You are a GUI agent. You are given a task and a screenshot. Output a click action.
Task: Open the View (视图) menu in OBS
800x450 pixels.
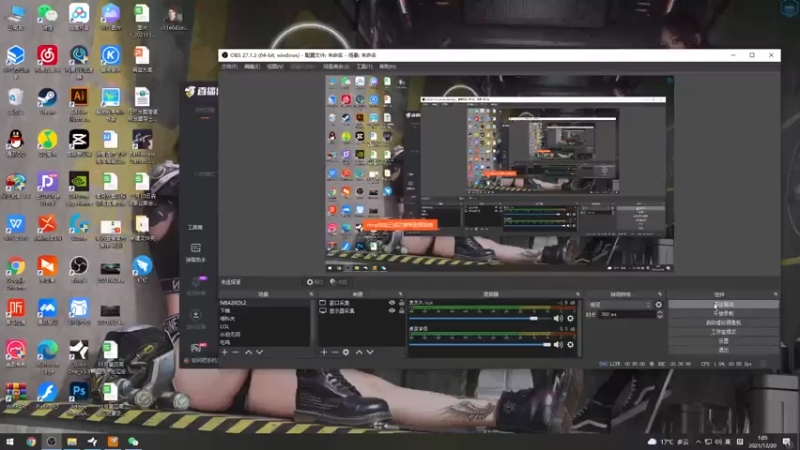coord(275,66)
